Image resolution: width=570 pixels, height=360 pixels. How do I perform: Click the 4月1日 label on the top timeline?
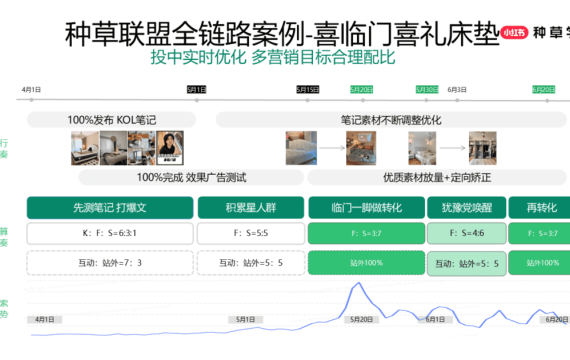click(31, 89)
